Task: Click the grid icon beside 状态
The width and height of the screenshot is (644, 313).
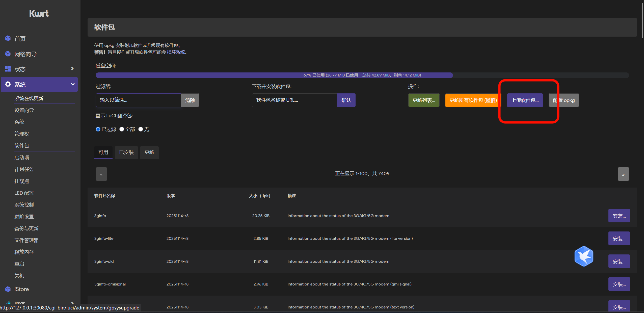Action: pos(8,69)
